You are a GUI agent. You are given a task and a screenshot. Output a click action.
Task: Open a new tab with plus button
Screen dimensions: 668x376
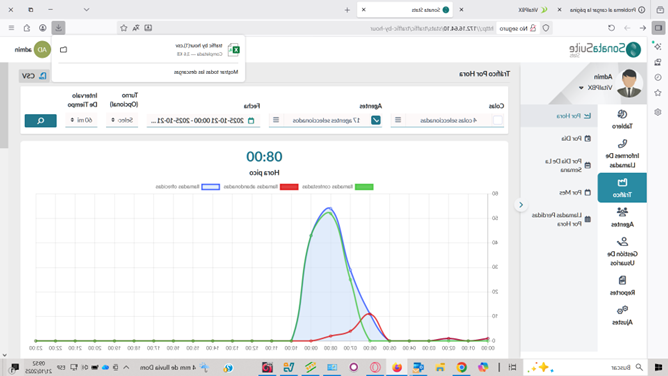pos(347,10)
